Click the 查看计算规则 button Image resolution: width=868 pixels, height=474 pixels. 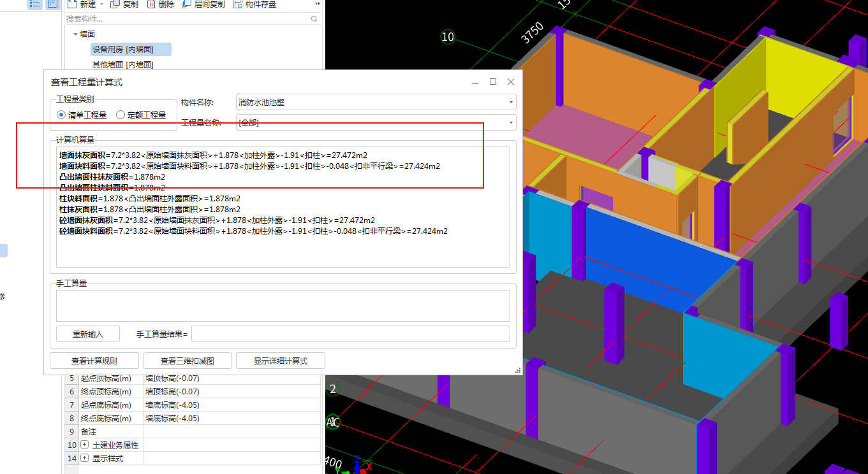tap(94, 361)
